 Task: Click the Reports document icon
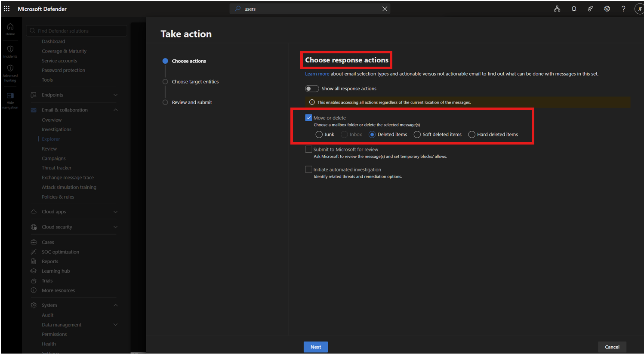[x=34, y=261]
